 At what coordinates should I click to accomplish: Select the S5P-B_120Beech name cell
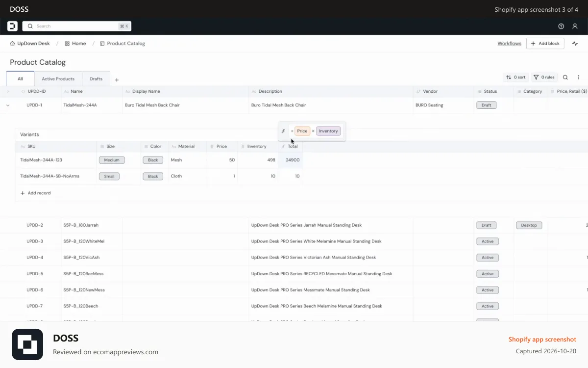tap(92, 306)
